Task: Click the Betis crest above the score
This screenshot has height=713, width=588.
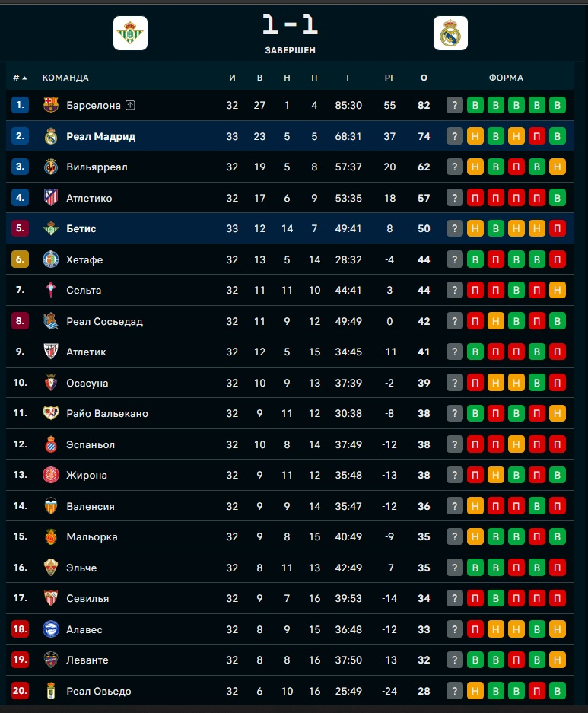Action: 130,33
